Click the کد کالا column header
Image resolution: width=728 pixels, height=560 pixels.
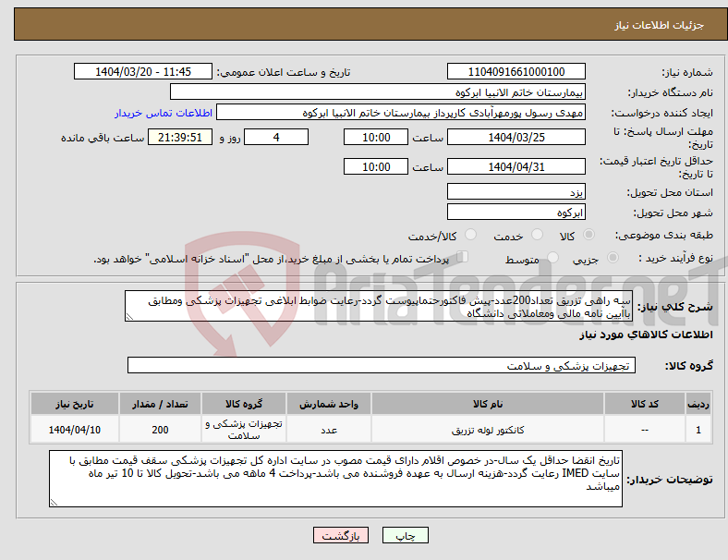click(645, 404)
